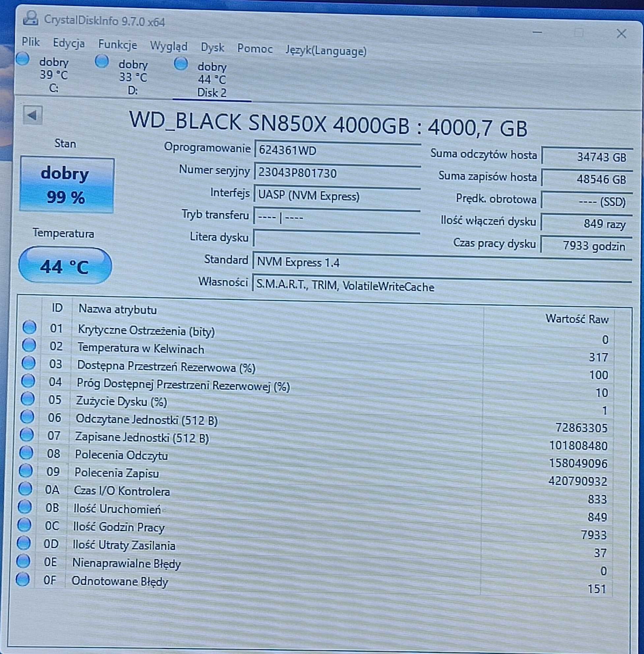Click the ID column header
This screenshot has height=654, width=644.
tap(57, 308)
